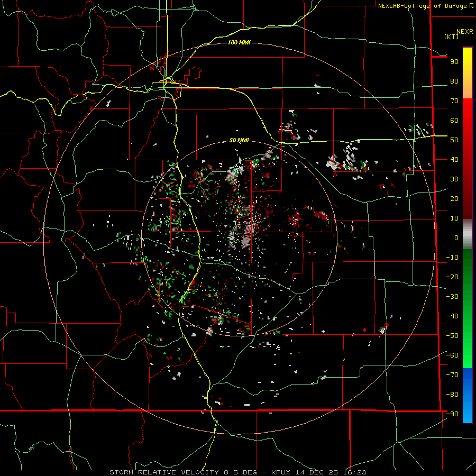
Task: Click the 50 value on the velocity scale
Action: [x=454, y=140]
